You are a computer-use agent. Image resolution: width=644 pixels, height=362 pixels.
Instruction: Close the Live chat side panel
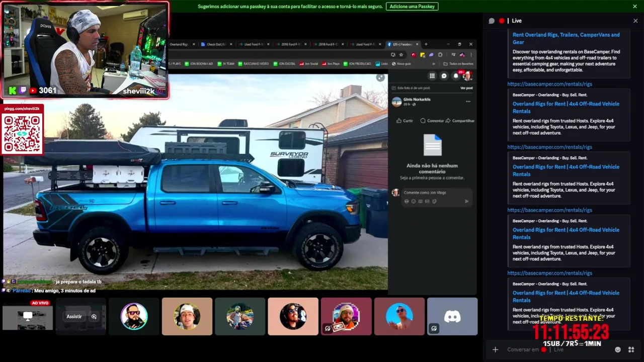(635, 21)
